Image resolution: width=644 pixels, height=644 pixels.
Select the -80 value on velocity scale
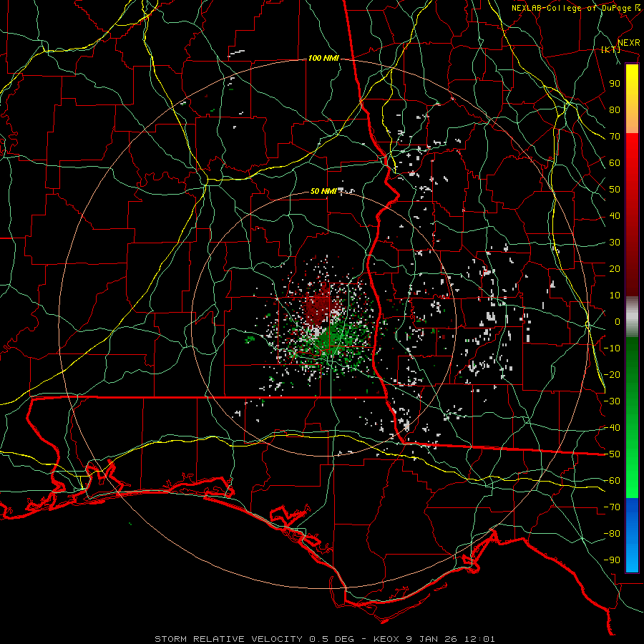click(612, 534)
